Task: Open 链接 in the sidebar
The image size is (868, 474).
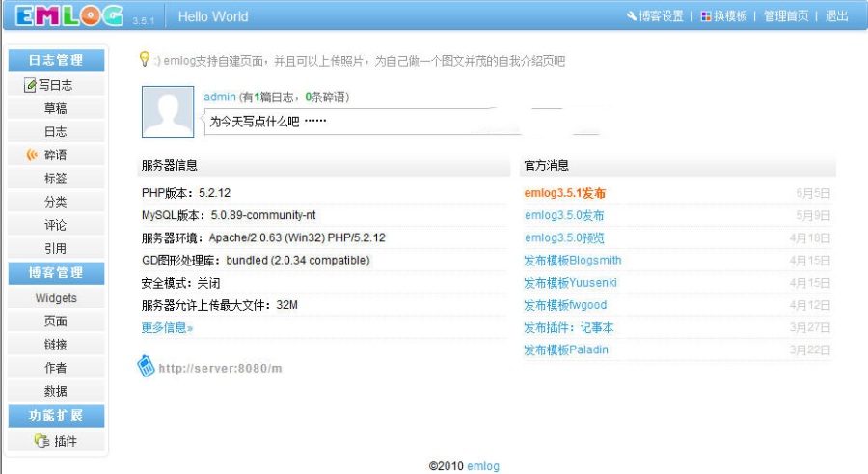Action: point(55,345)
